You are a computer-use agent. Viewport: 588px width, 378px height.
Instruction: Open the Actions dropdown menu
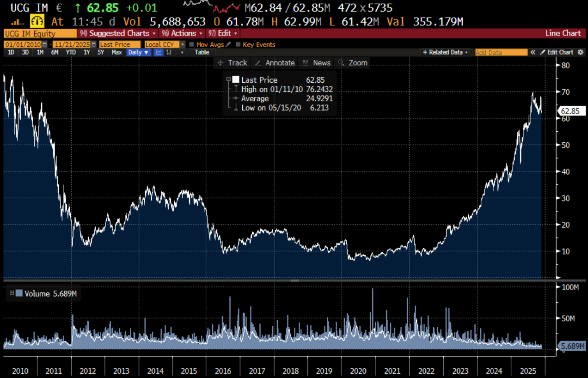pyautogui.click(x=182, y=33)
